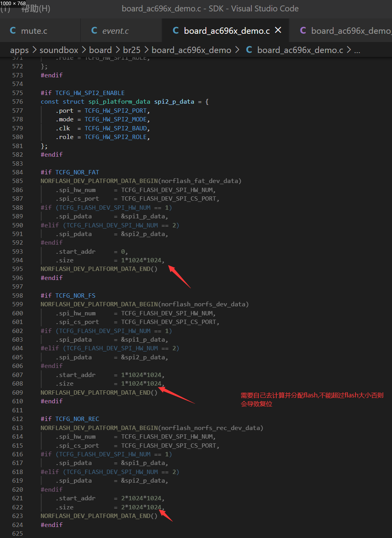The height and width of the screenshot is (538, 392).
Task: Open the apps breadcrumb folder
Action: point(19,50)
